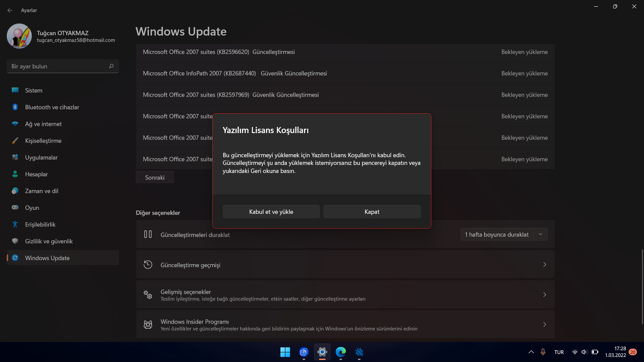644x362 pixels.
Task: Show hidden tray icons via the taskbar caret
Action: click(x=531, y=352)
